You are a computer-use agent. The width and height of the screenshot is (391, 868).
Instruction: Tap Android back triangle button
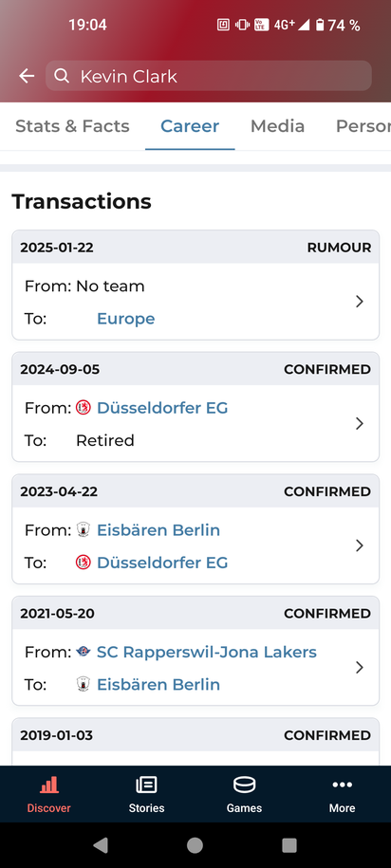click(x=101, y=844)
